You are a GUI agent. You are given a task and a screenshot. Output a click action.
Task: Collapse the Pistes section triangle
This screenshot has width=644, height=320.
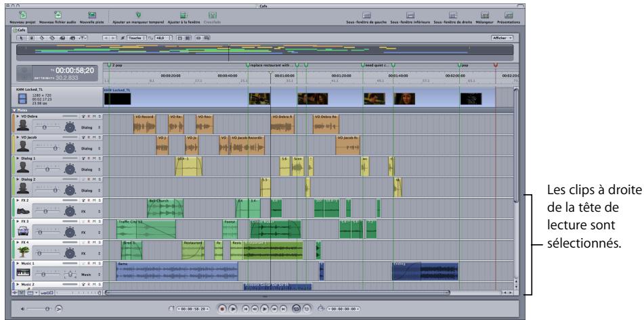13,110
